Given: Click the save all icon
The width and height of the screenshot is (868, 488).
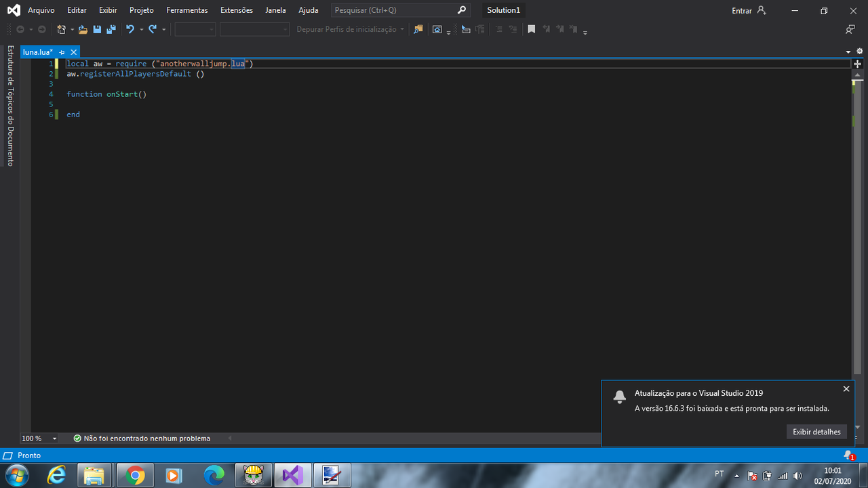Looking at the screenshot, I should coord(111,29).
